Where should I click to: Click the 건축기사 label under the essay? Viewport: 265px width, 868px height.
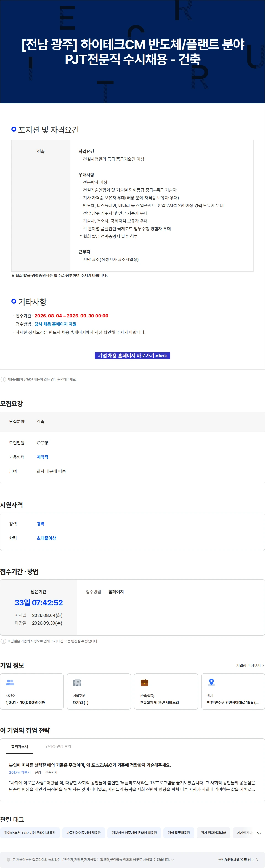tap(51, 772)
